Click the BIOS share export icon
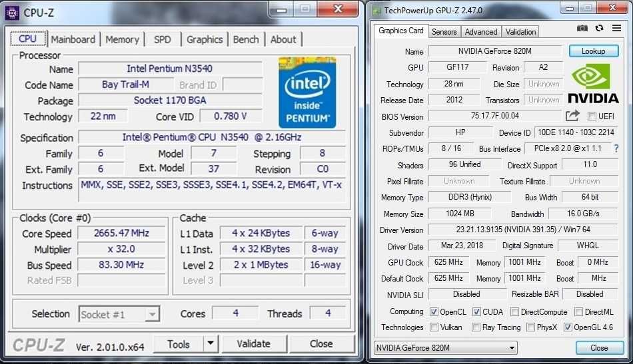This screenshot has width=633, height=364. pos(572,116)
